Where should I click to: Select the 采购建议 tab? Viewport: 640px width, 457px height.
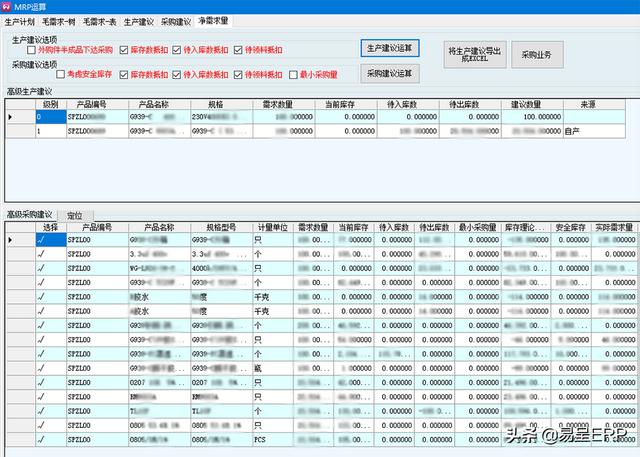176,20
